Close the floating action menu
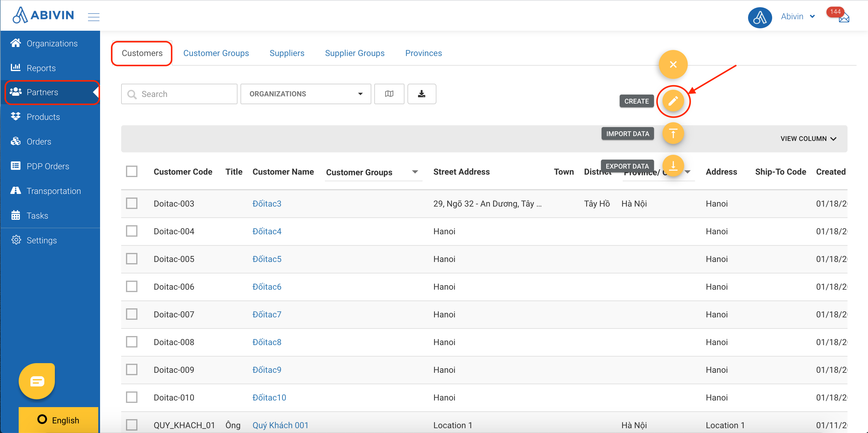 pos(673,64)
